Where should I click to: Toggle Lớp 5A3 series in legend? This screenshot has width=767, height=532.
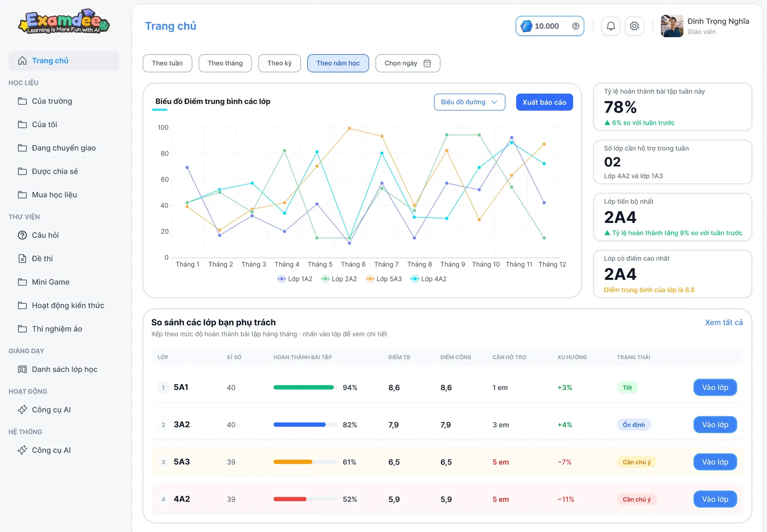(x=383, y=279)
